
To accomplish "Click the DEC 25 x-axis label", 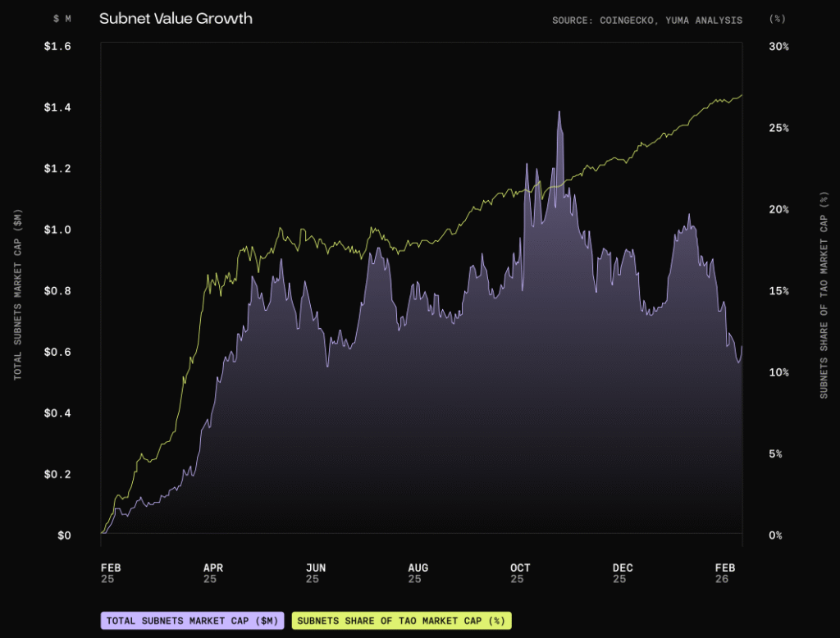I will pyautogui.click(x=623, y=572).
